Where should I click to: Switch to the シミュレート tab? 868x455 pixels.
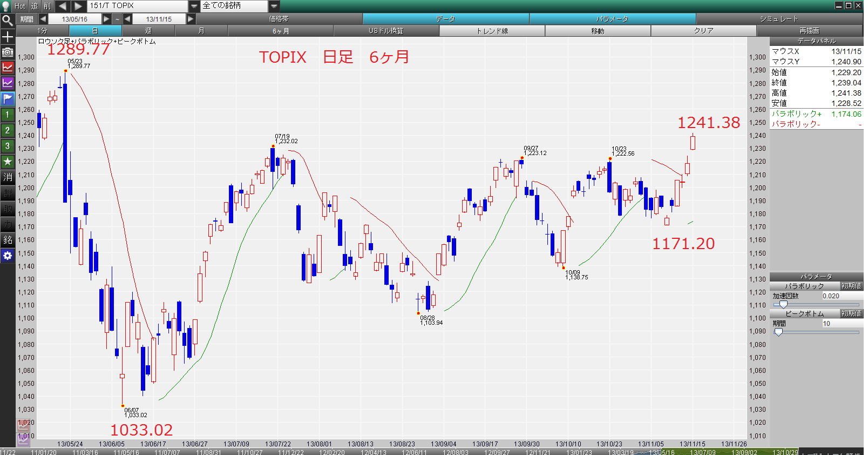pyautogui.click(x=779, y=19)
